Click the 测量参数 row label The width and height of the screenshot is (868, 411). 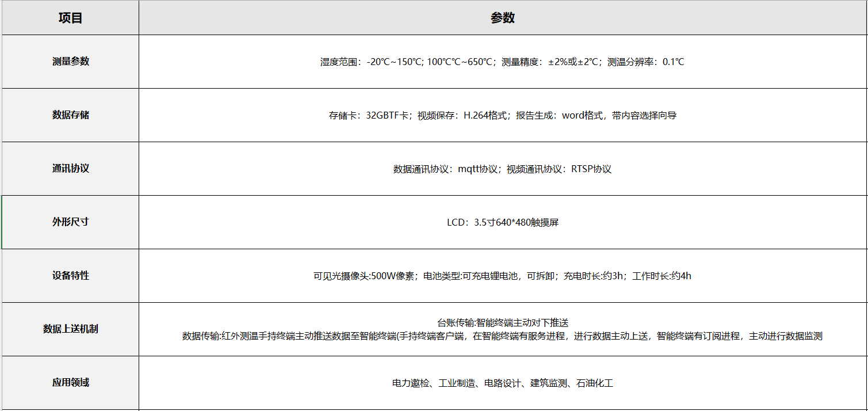[x=70, y=62]
